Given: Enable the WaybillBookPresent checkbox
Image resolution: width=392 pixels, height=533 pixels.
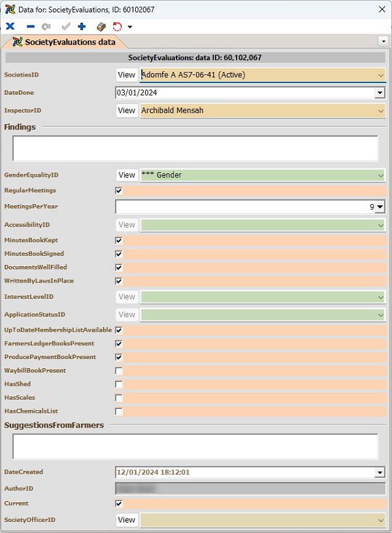Looking at the screenshot, I should [x=119, y=371].
